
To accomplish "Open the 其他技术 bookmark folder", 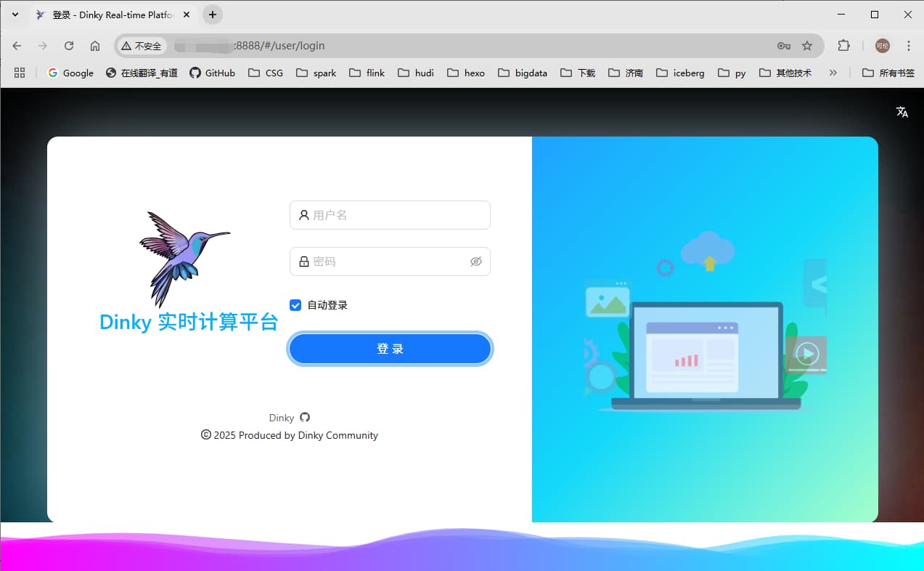I will point(785,73).
